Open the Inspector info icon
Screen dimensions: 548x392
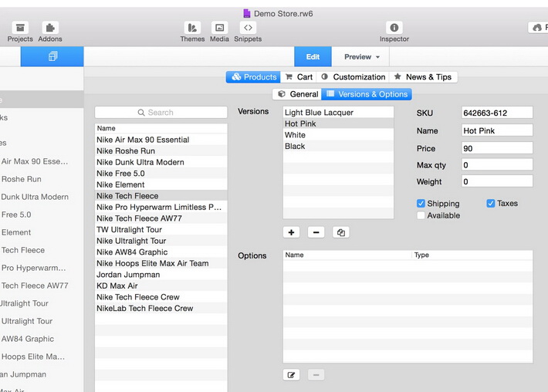click(x=394, y=28)
